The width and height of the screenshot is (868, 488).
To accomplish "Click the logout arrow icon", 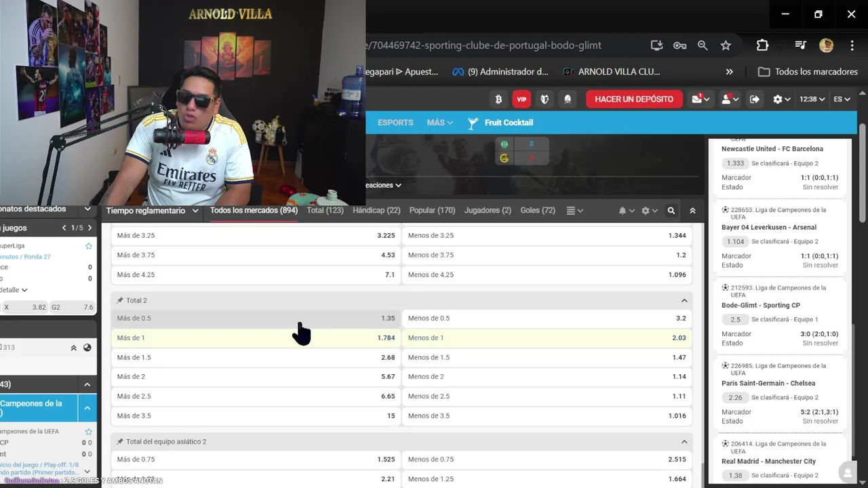I will pyautogui.click(x=755, y=99).
